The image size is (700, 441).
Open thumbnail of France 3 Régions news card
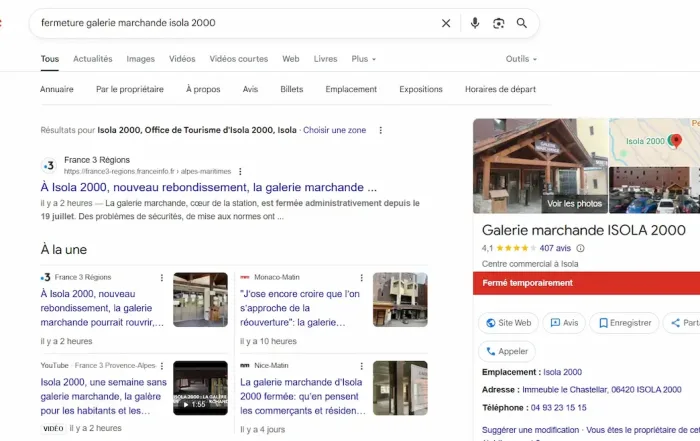200,300
